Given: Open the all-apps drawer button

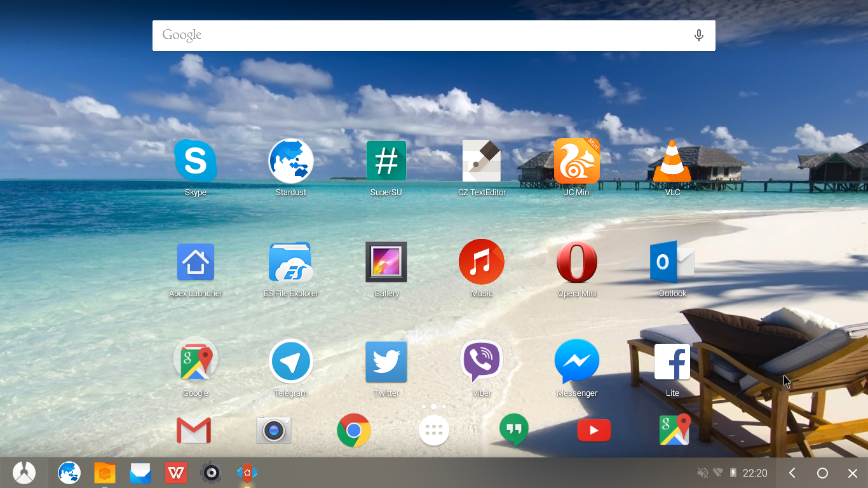Looking at the screenshot, I should point(434,431).
